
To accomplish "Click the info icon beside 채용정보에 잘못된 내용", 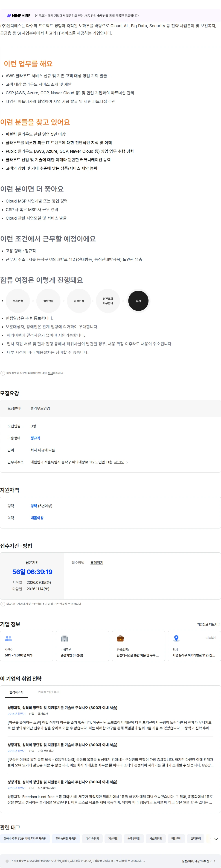I will 3,373.
